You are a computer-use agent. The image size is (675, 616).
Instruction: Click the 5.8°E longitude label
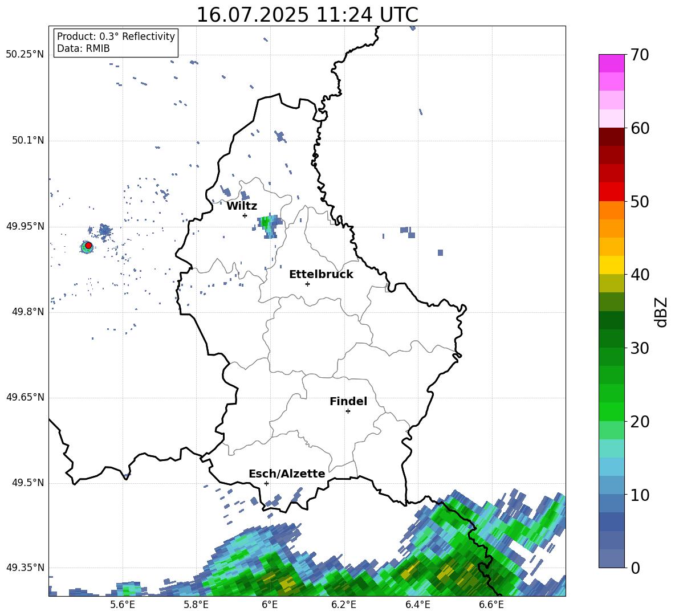(x=196, y=605)
